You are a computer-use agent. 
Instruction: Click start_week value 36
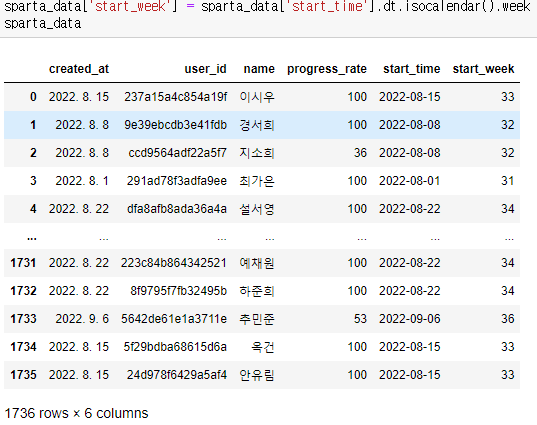point(508,319)
